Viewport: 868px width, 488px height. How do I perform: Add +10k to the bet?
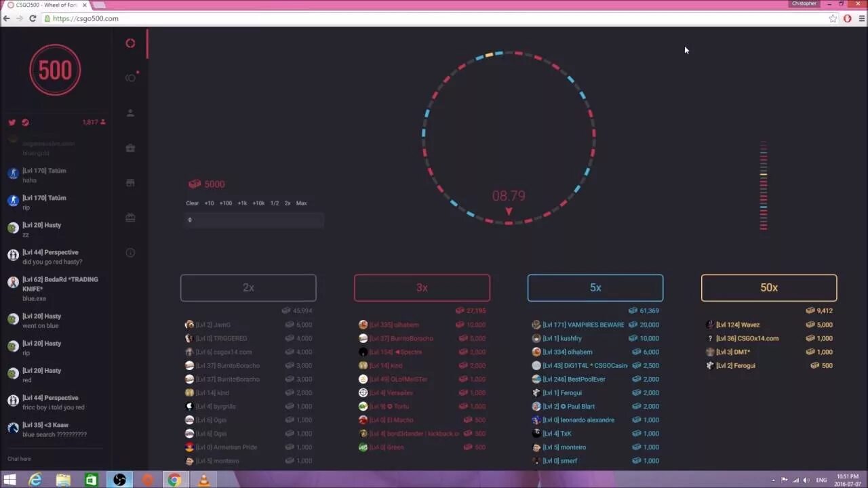258,203
